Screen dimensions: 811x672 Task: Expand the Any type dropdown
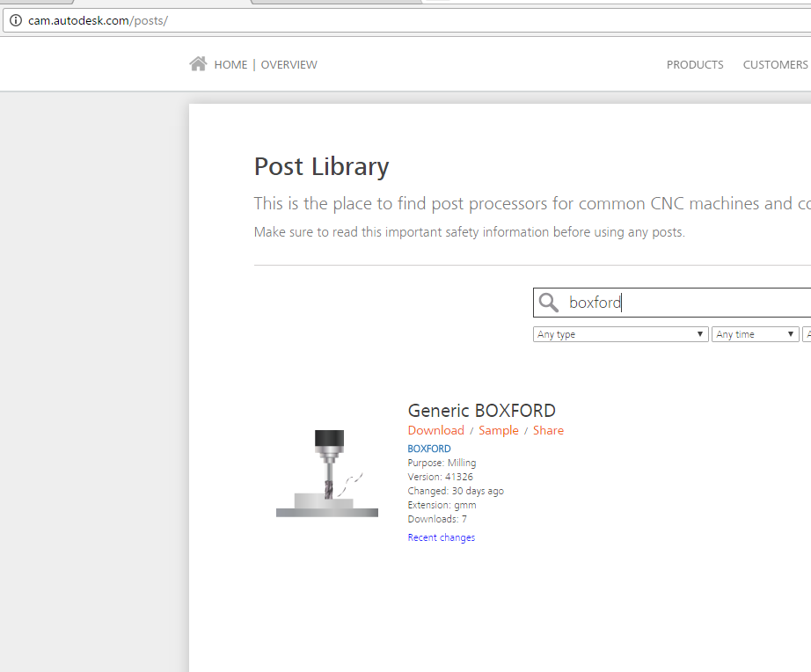[x=621, y=334]
